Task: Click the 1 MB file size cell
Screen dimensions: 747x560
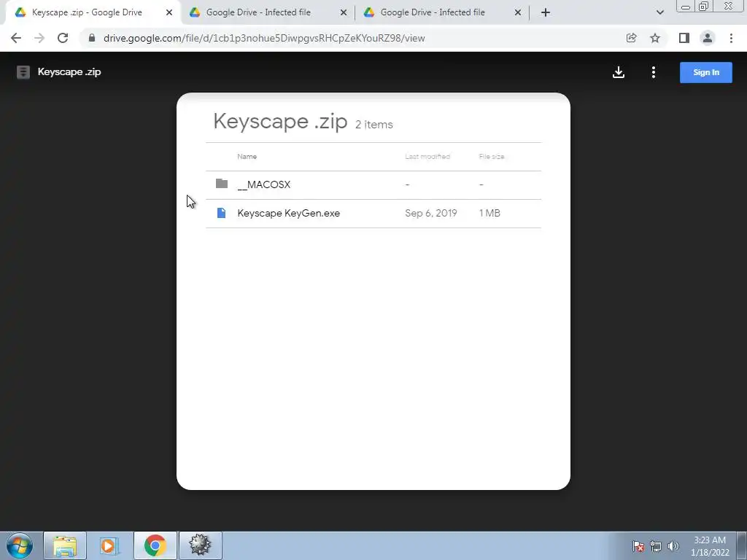Action: point(489,213)
